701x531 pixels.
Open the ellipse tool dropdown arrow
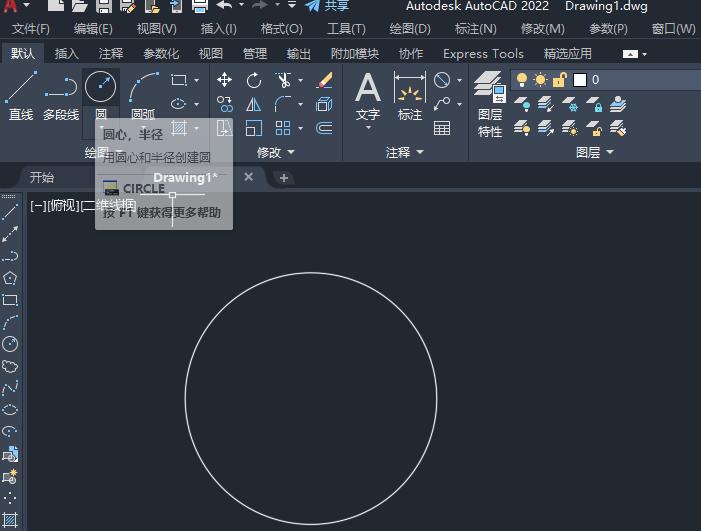click(x=197, y=104)
